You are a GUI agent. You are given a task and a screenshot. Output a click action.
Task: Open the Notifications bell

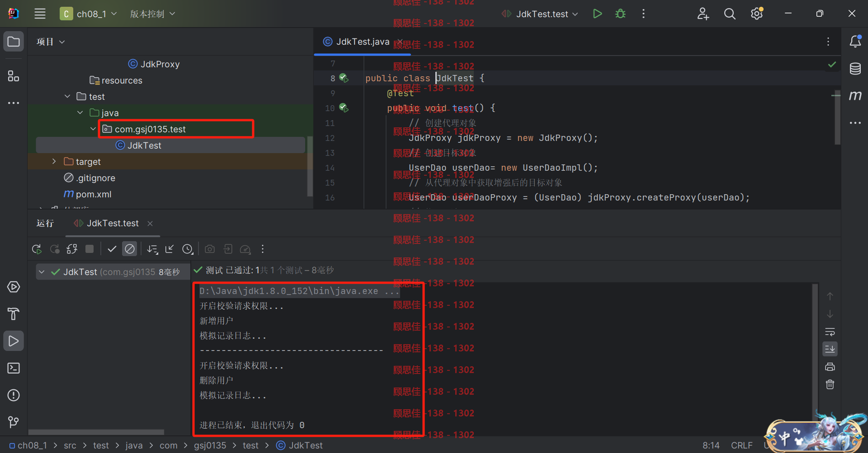[x=855, y=42]
